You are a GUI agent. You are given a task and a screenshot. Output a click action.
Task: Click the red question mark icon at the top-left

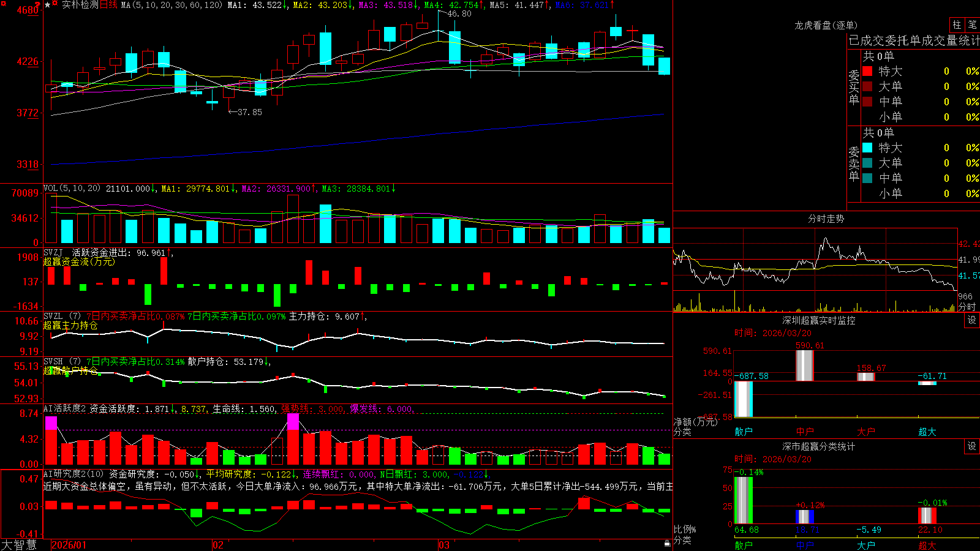[37, 4]
